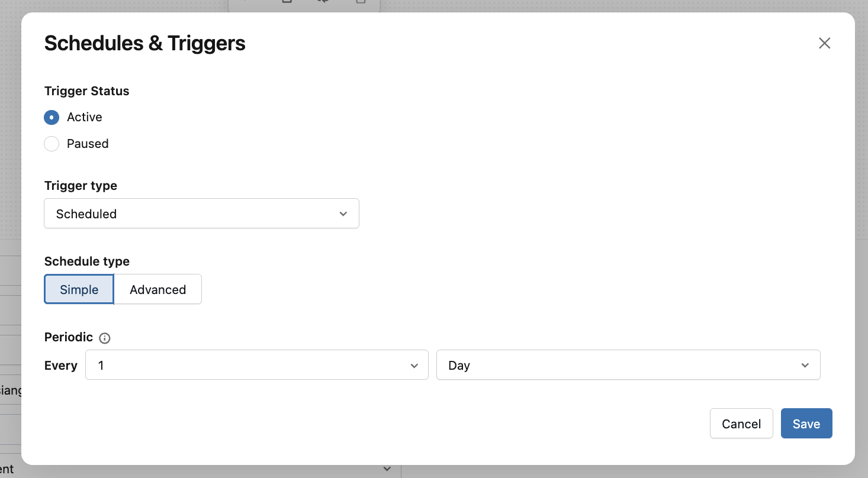868x478 pixels.
Task: Click the sync arrows icon at screen top
Action: 322,2
